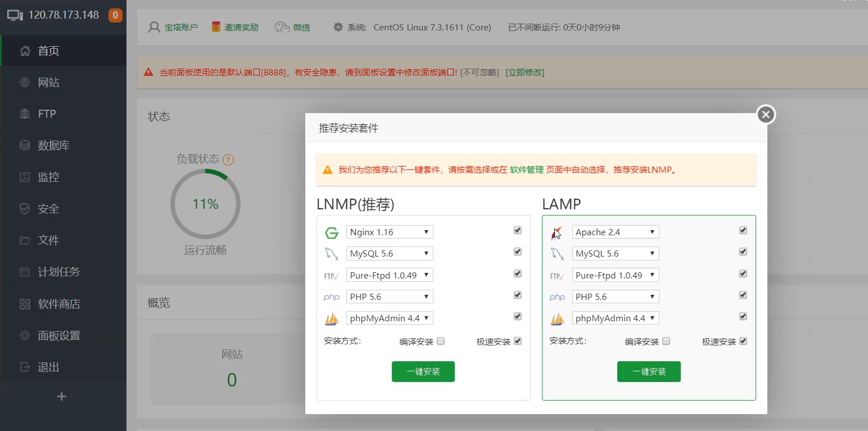
Task: Go to 首页 in sidebar
Action: pyautogui.click(x=64, y=51)
